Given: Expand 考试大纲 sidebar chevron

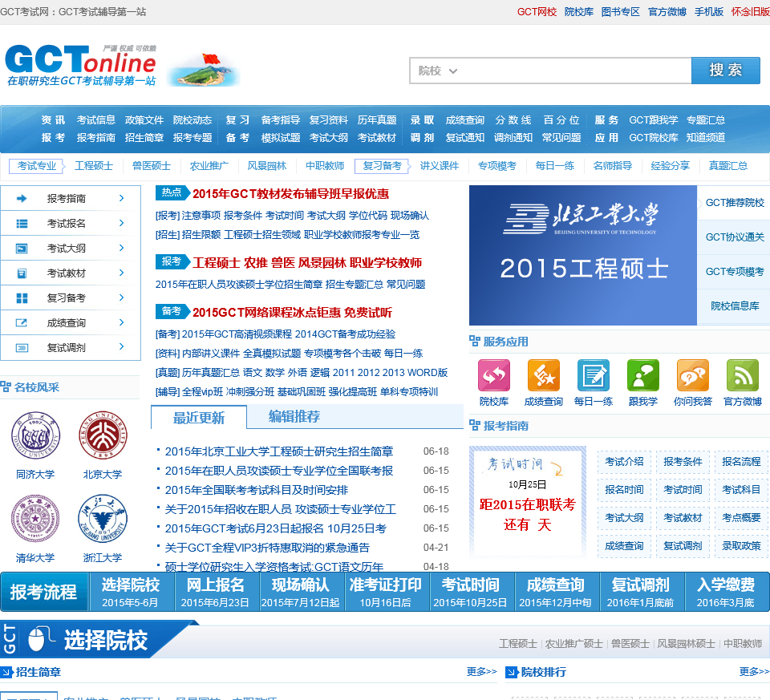Looking at the screenshot, I should pyautogui.click(x=122, y=248).
